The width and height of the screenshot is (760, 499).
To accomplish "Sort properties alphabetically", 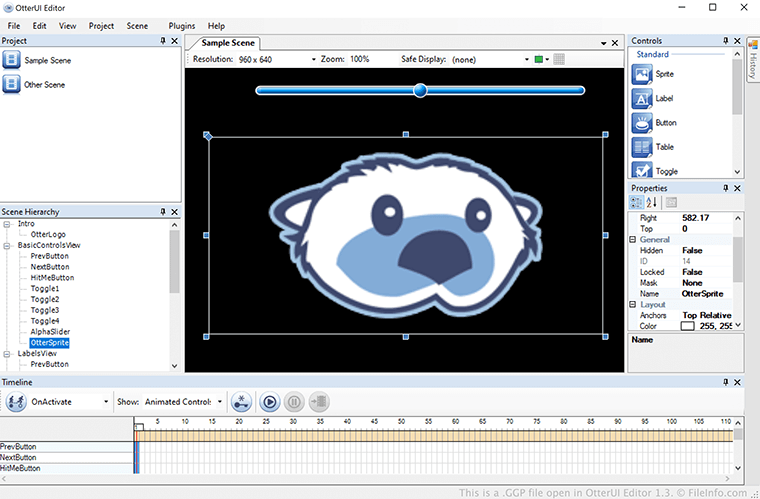I will pyautogui.click(x=652, y=203).
